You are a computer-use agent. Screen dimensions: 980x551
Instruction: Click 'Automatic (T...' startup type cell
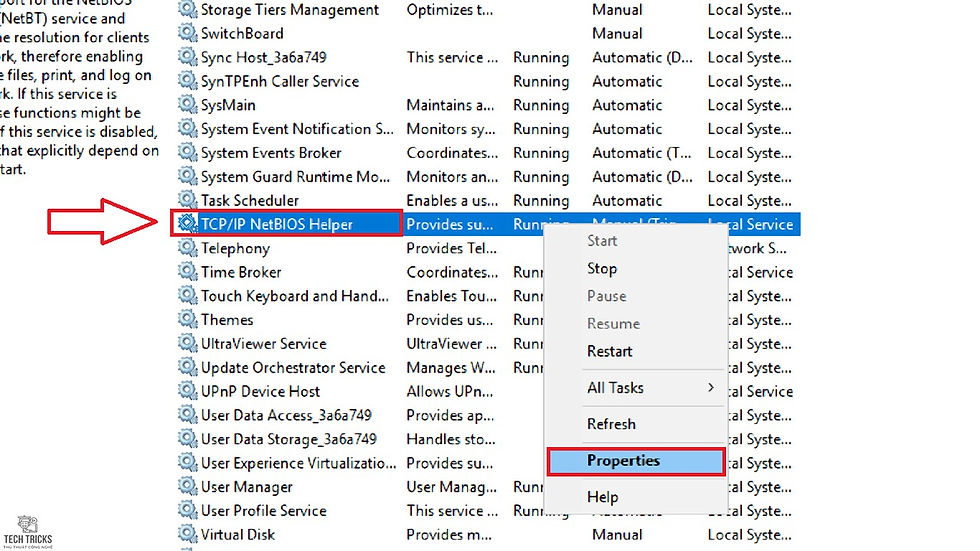642,152
